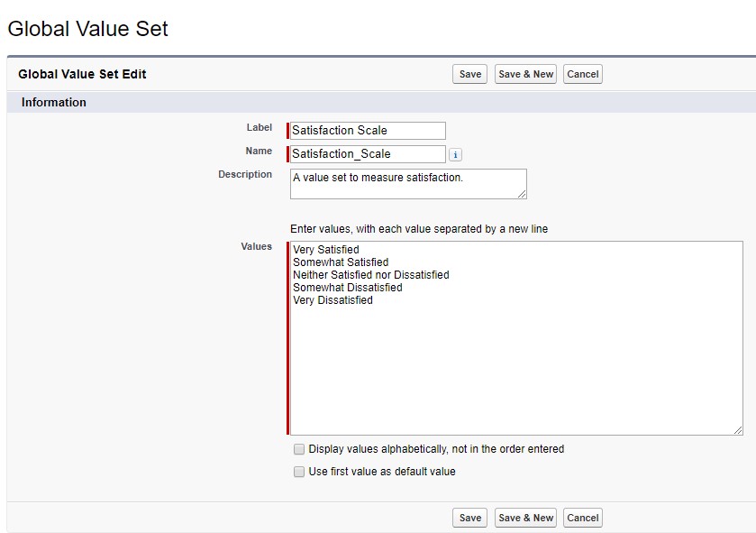Click the bottom Save button
Screen dimensions: 756x533
[470, 518]
